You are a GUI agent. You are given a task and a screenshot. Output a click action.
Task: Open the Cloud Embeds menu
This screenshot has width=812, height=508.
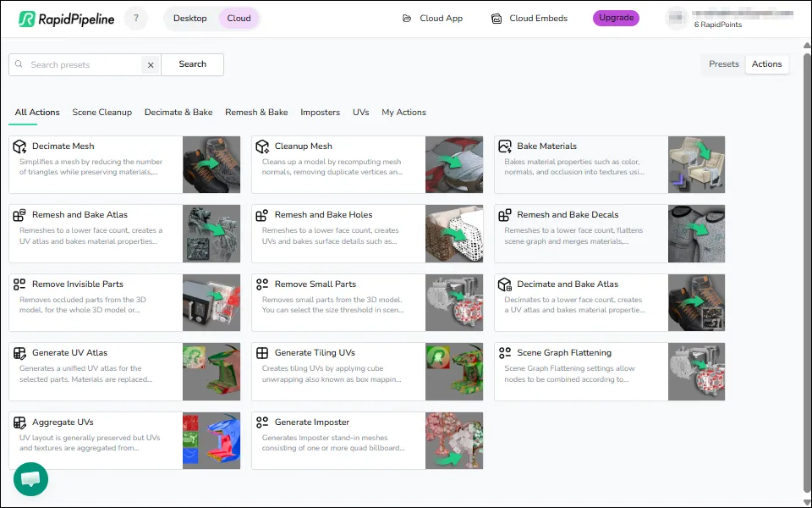pyautogui.click(x=529, y=17)
